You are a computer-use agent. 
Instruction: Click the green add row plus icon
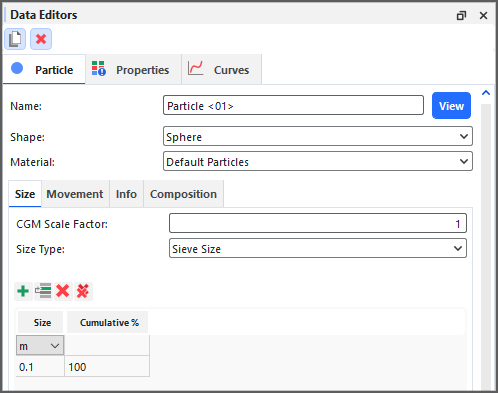coord(23,291)
